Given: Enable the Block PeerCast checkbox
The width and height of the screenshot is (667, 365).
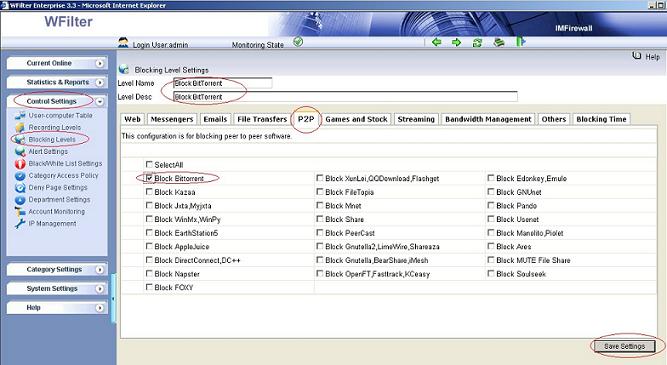Looking at the screenshot, I should click(320, 232).
